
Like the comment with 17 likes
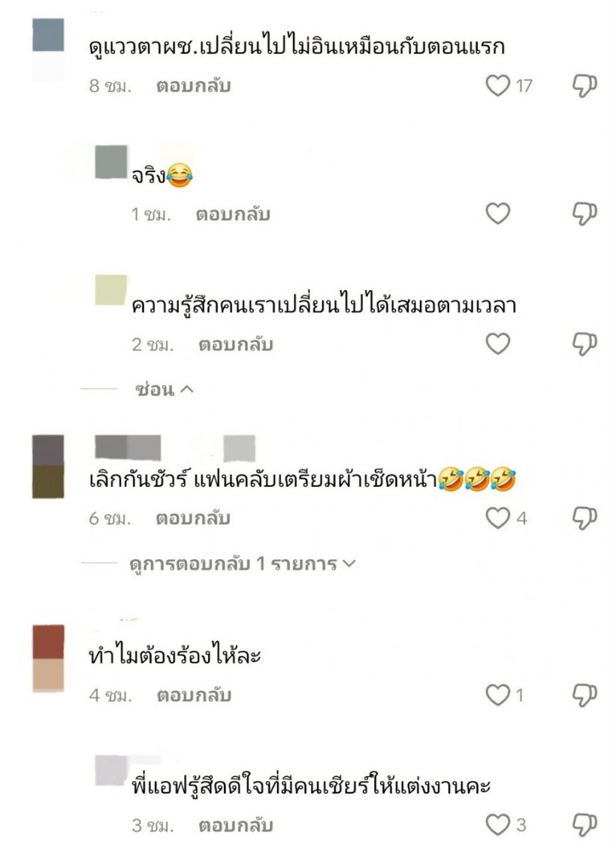click(497, 86)
